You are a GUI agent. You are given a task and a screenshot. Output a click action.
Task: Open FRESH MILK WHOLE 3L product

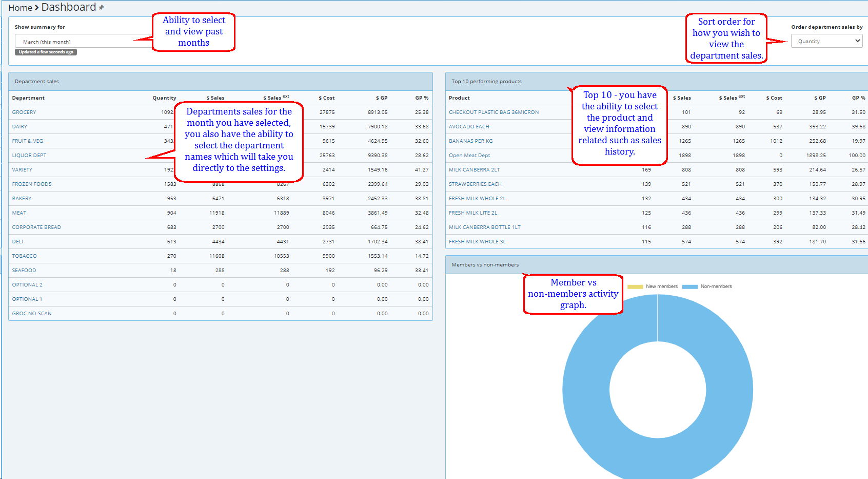(x=477, y=241)
